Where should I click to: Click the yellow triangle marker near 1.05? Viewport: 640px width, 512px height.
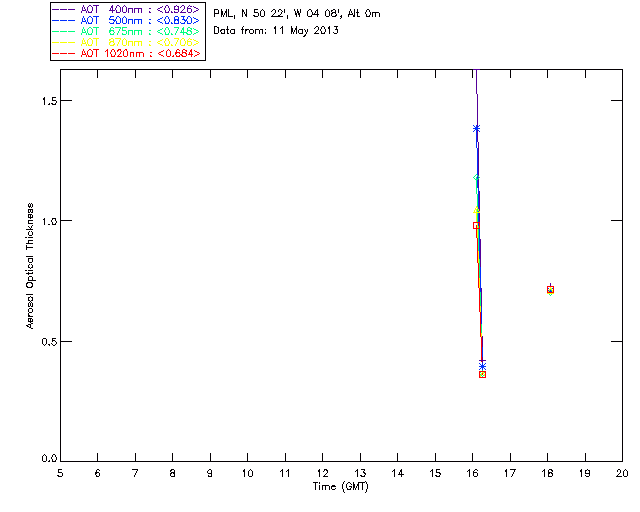tap(476, 210)
